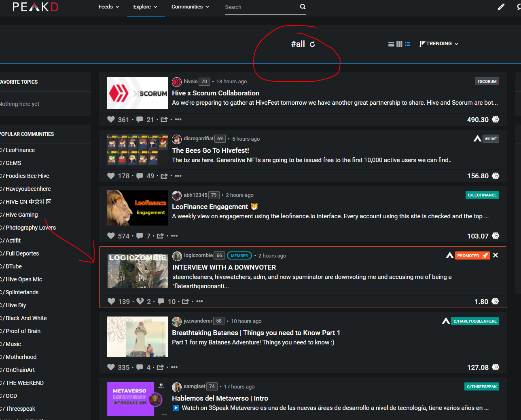Like the Interview With A Downvoter post
Image resolution: width=521 pixels, height=420 pixels.
[112, 301]
